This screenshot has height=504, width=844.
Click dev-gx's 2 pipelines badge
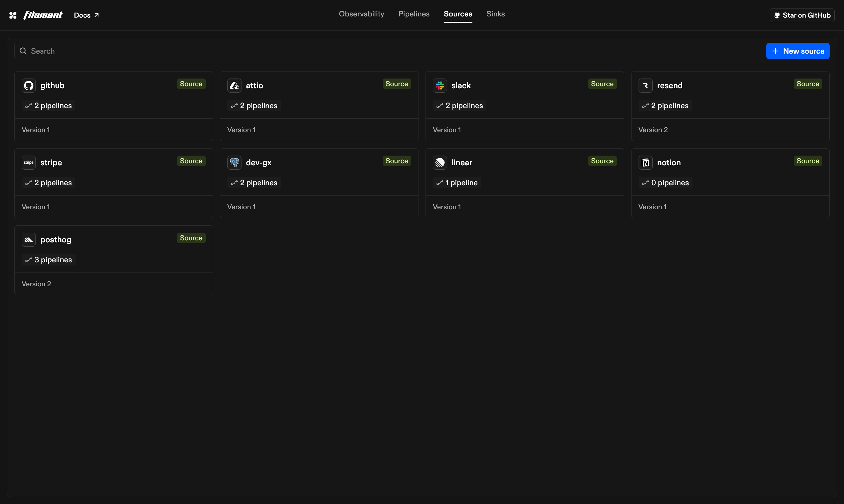[254, 183]
